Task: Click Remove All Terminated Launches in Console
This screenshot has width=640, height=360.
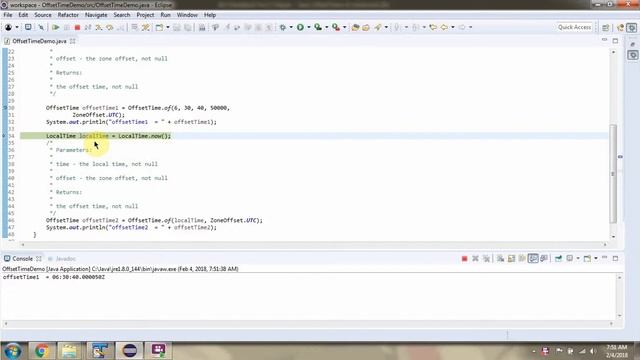Action: pos(486,258)
